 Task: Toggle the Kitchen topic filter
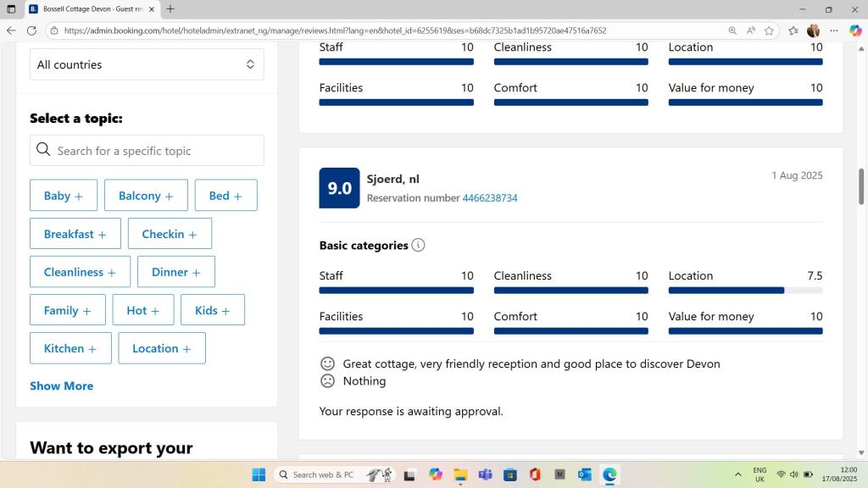tap(70, 348)
